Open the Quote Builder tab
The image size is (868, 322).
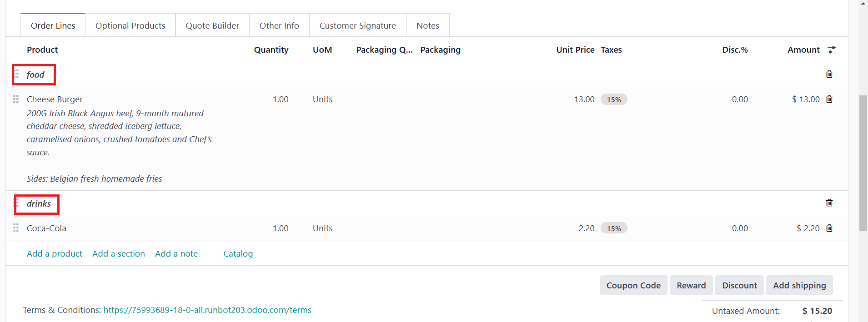click(x=212, y=25)
